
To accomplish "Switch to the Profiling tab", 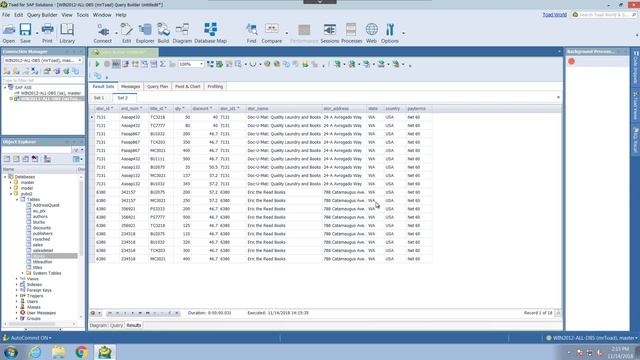I will tap(215, 87).
